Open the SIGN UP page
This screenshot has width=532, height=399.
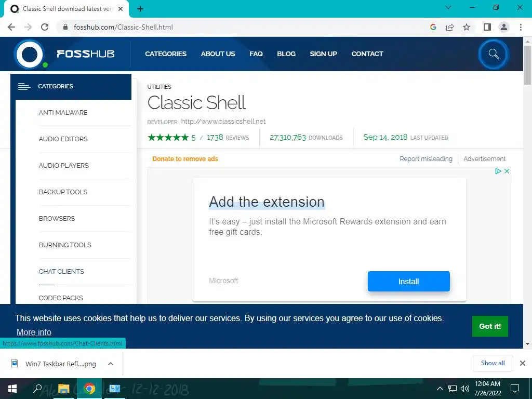pyautogui.click(x=323, y=54)
